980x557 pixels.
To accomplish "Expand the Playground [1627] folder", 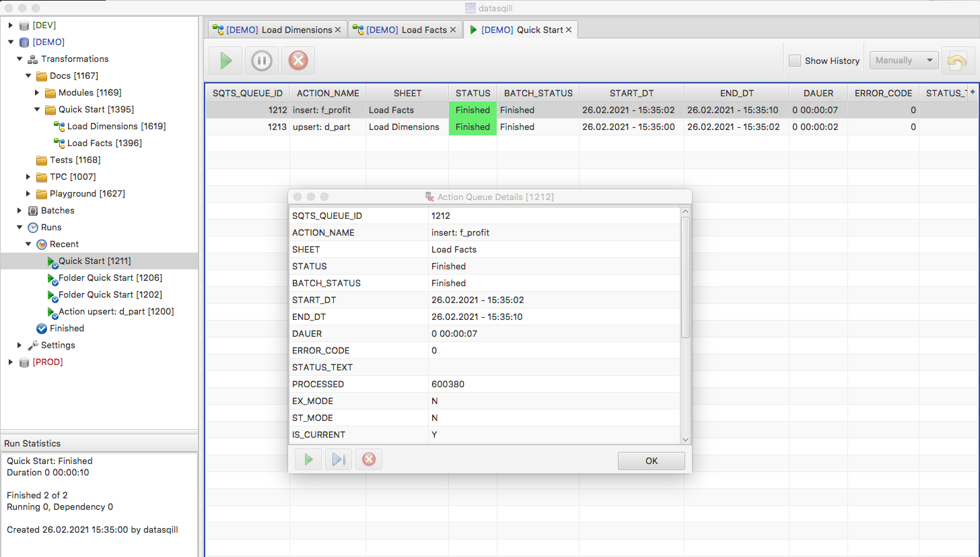I will [x=28, y=193].
